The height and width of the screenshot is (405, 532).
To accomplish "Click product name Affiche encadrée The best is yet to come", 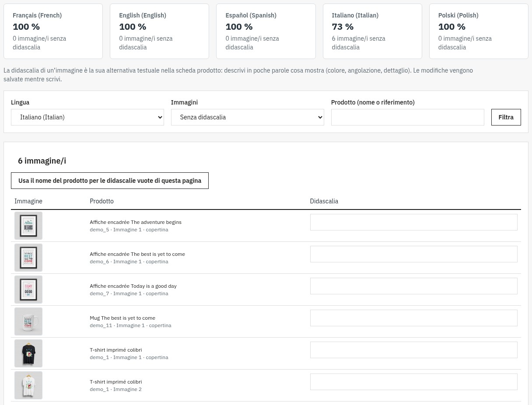I will tap(137, 254).
